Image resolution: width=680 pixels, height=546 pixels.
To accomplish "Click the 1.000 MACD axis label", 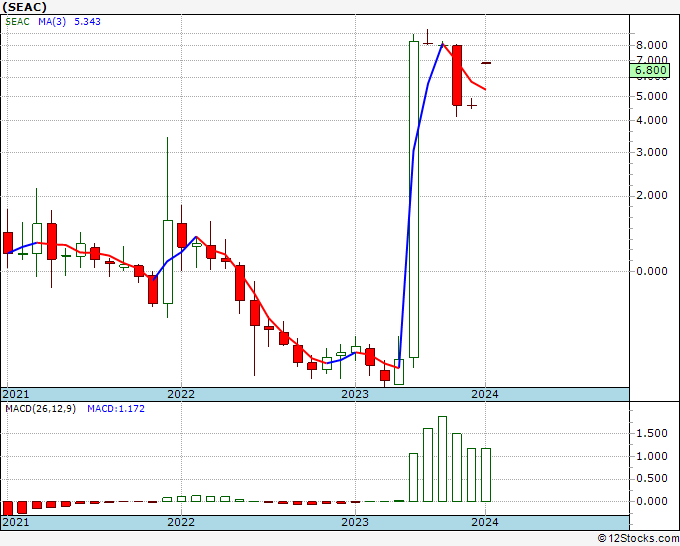I will coord(651,456).
